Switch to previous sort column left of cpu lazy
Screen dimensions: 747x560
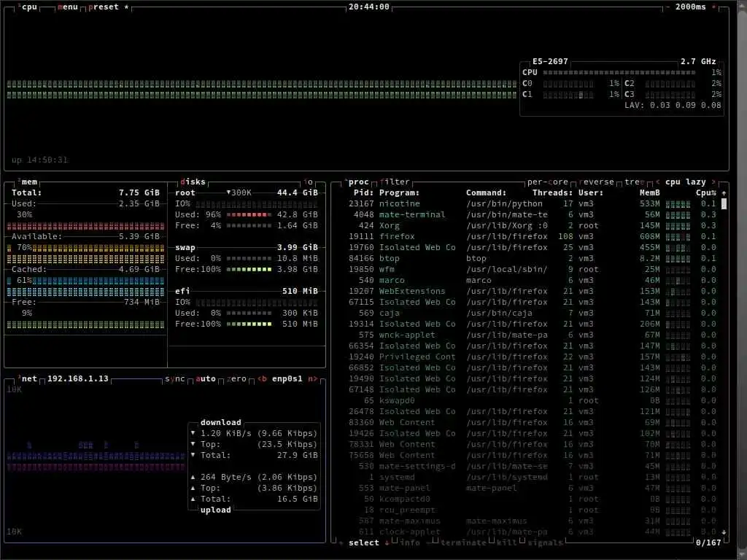click(x=658, y=182)
